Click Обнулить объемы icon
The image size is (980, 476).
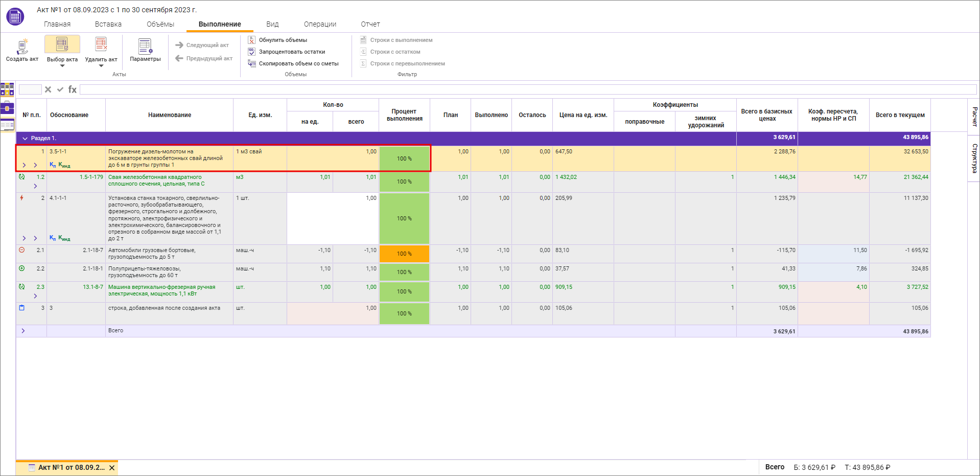click(x=251, y=40)
